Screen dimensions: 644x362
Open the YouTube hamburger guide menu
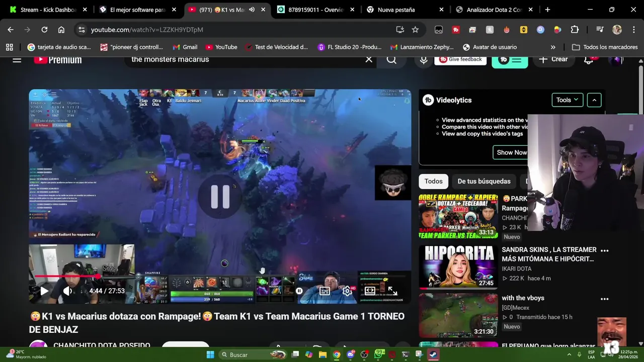click(17, 59)
